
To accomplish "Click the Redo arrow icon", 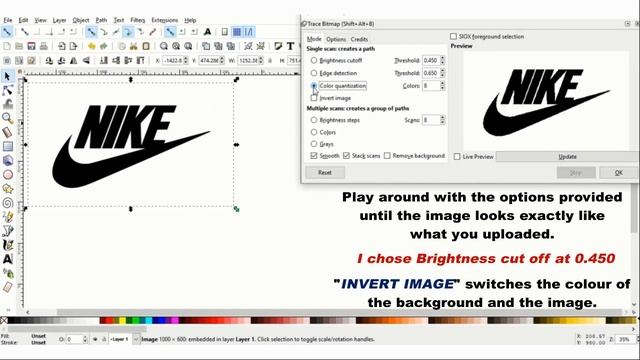I will point(104,46).
